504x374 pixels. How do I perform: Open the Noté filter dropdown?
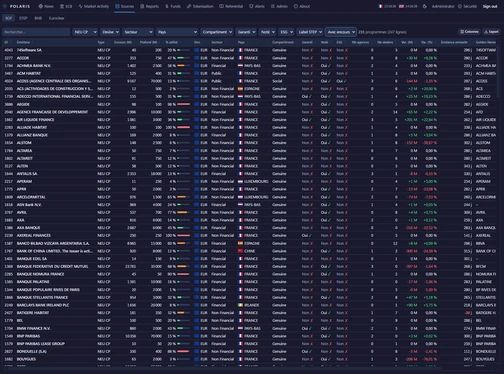coord(267,32)
